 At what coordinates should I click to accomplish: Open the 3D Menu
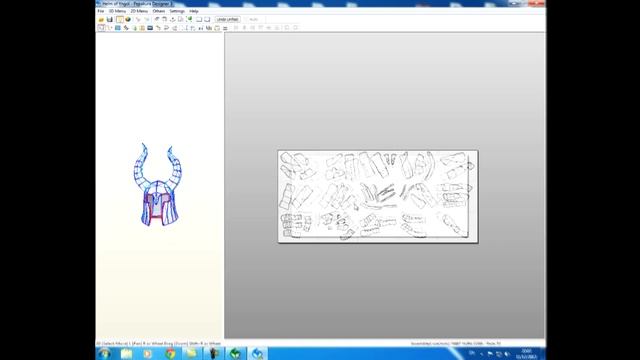pos(117,11)
